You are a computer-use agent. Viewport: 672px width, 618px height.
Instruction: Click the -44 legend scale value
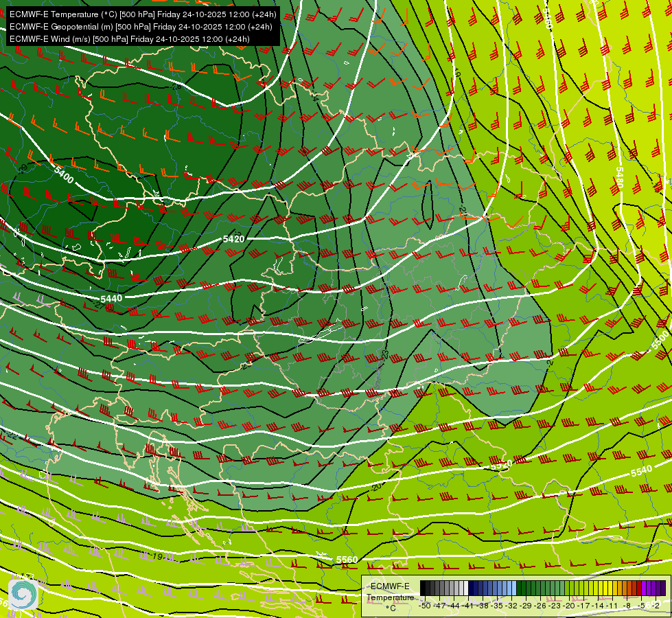pos(454,606)
